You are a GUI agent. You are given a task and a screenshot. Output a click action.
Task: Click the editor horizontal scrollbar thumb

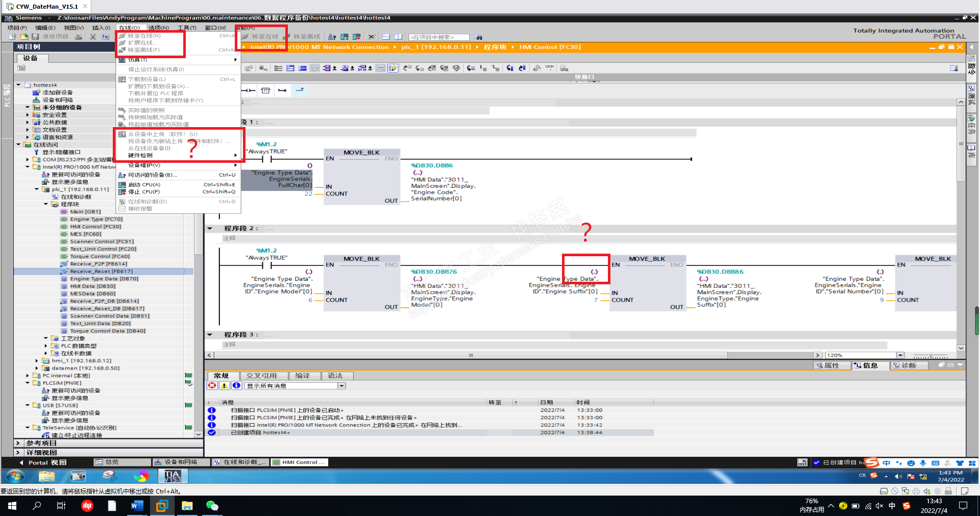pyautogui.click(x=471, y=355)
